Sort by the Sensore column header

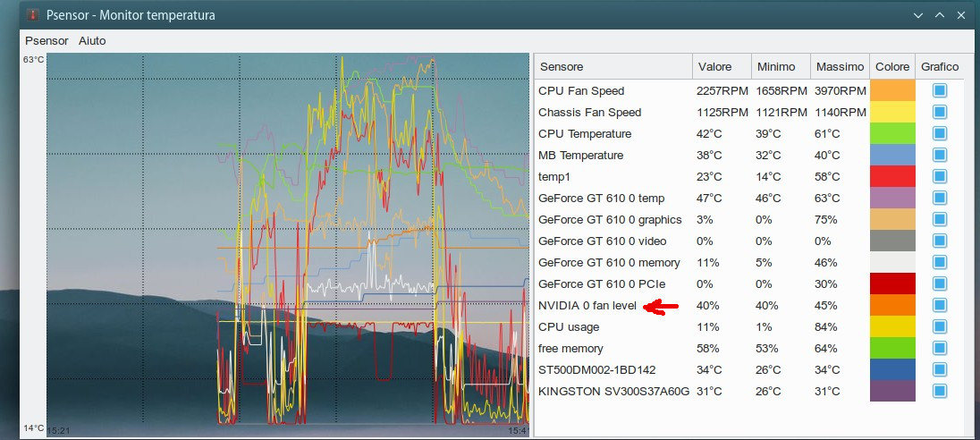[613, 66]
